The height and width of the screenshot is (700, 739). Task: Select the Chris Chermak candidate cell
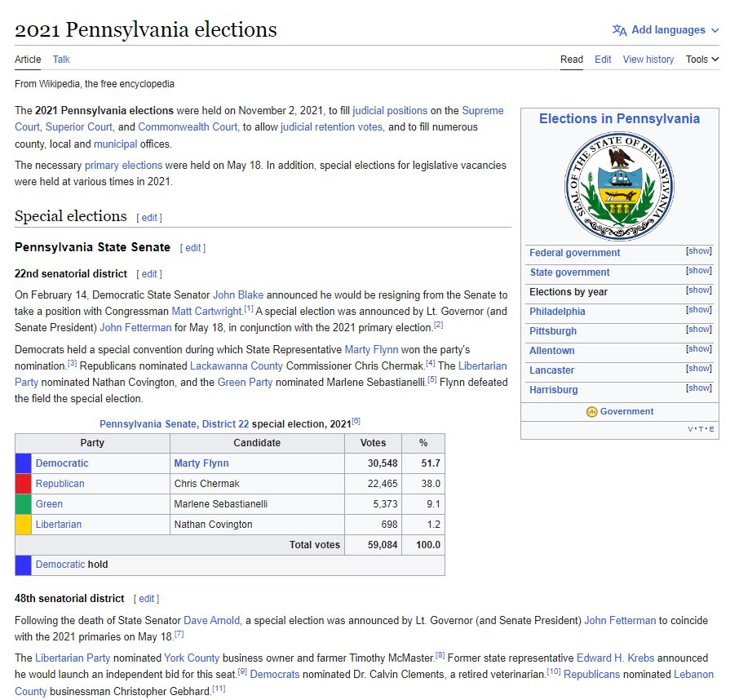pos(257,484)
